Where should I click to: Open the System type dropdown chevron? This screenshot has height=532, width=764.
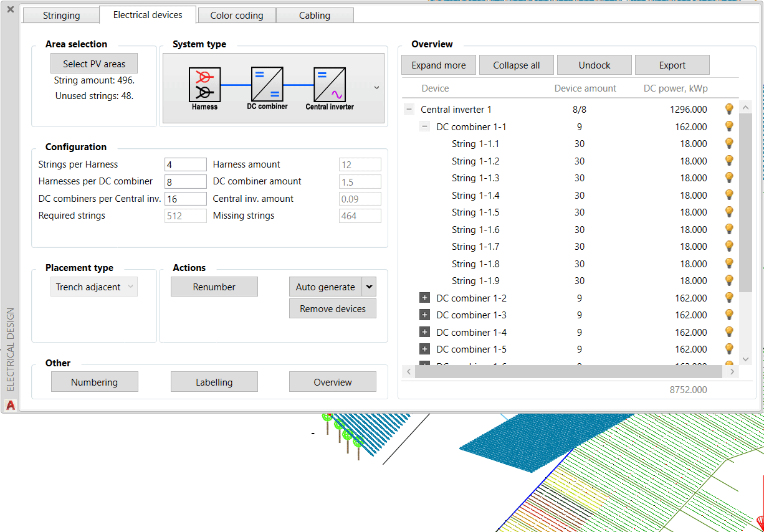click(x=376, y=88)
